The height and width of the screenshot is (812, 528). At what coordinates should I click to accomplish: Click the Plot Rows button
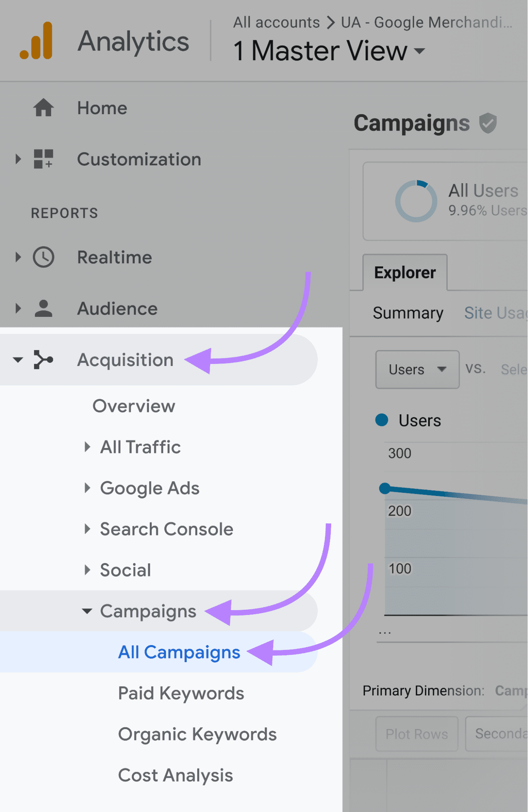point(417,734)
